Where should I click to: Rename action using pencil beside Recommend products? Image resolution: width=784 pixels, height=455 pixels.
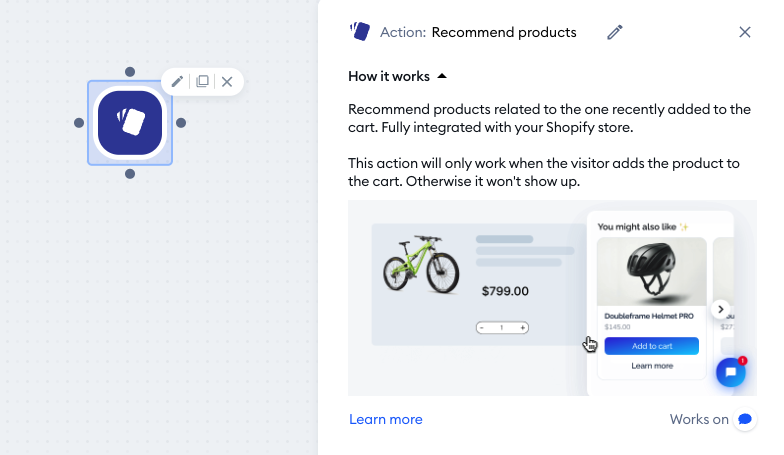pyautogui.click(x=615, y=32)
